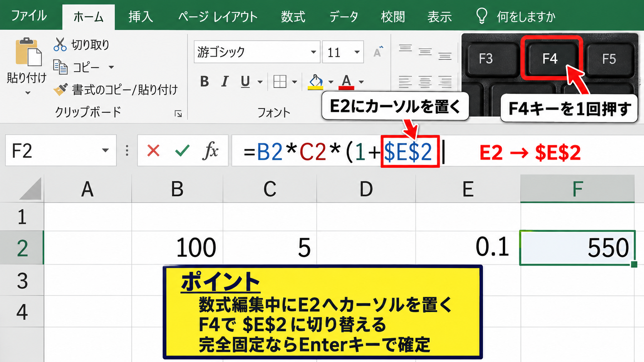Switch to the 挿入 tab
The width and height of the screenshot is (644, 362).
(141, 17)
